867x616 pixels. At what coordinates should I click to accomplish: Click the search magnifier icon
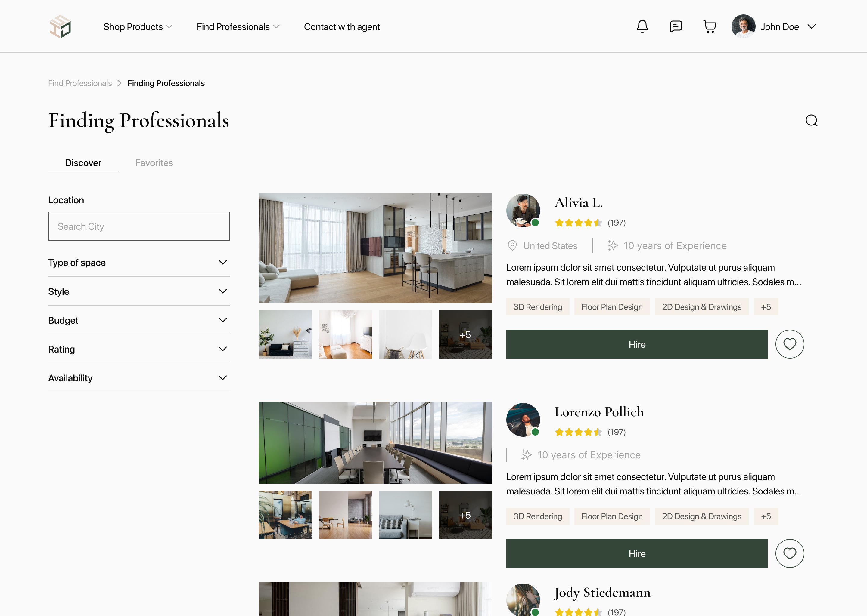pyautogui.click(x=811, y=121)
